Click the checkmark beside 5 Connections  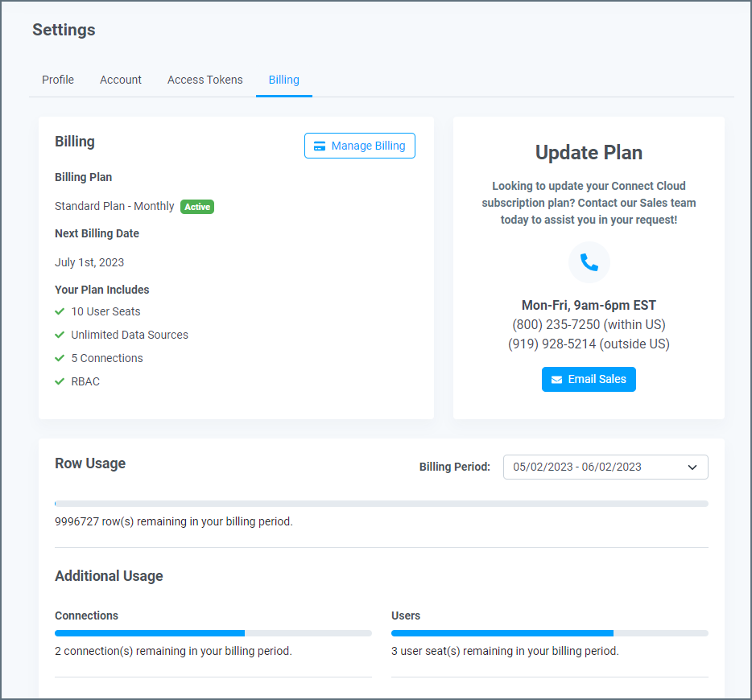[60, 358]
